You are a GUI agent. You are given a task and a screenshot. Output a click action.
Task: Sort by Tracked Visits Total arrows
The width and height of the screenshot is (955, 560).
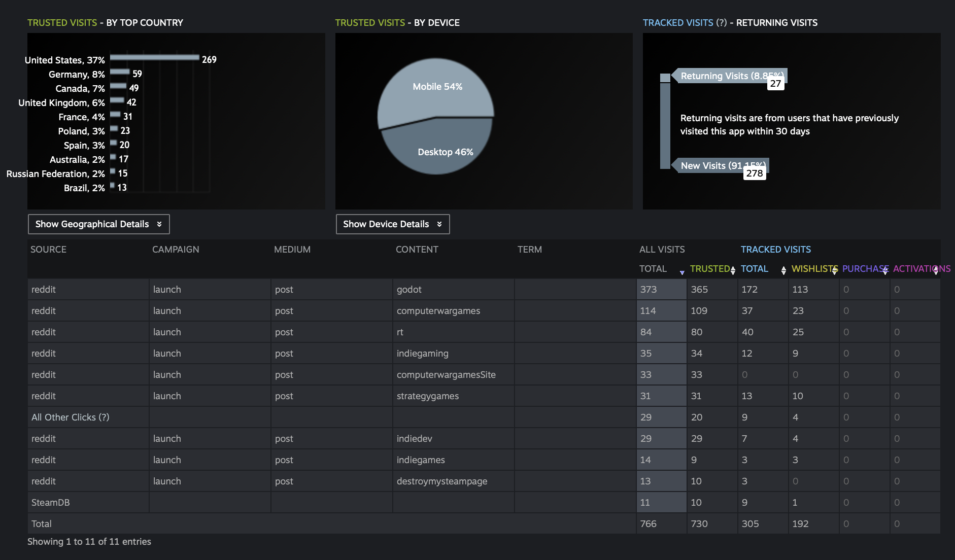pyautogui.click(x=783, y=270)
